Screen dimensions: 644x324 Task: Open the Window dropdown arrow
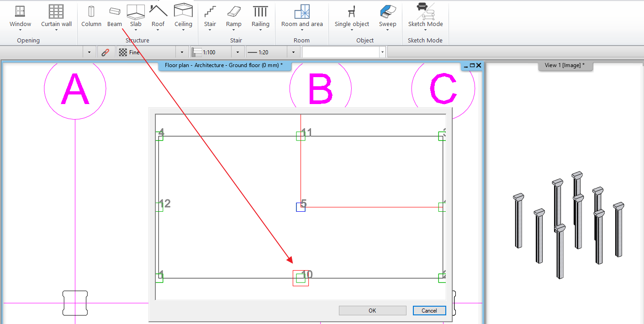[x=20, y=29]
